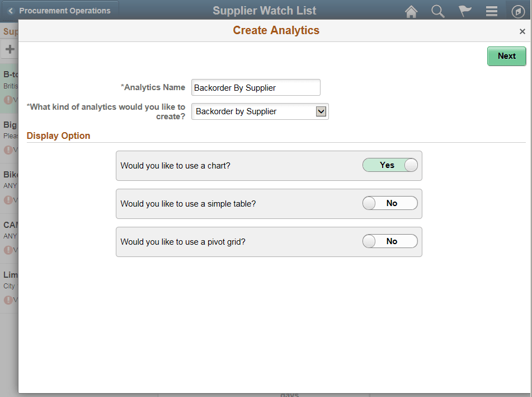Click the Procurement Operations breadcrumb
The image size is (532, 397).
pos(66,11)
